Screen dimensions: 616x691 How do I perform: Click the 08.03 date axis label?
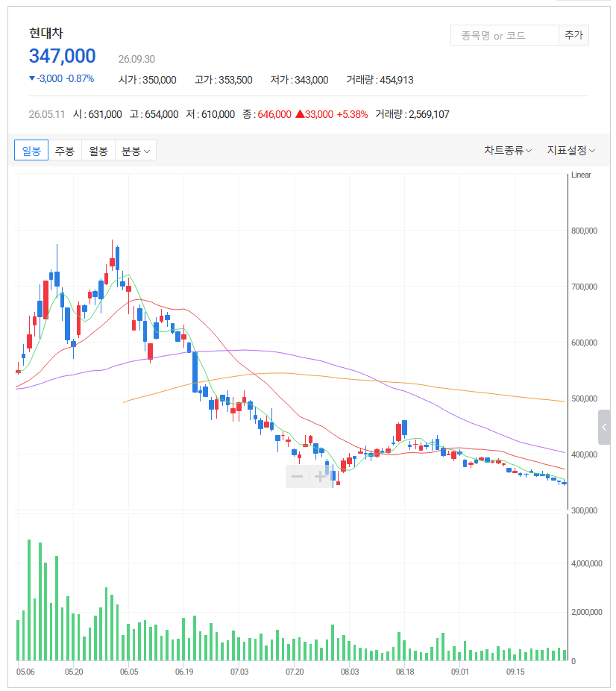pos(350,672)
